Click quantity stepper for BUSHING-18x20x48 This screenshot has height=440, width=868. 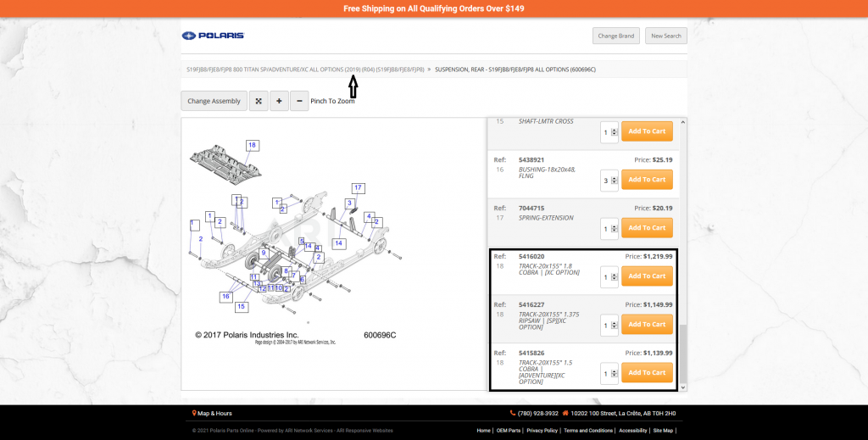tap(614, 180)
